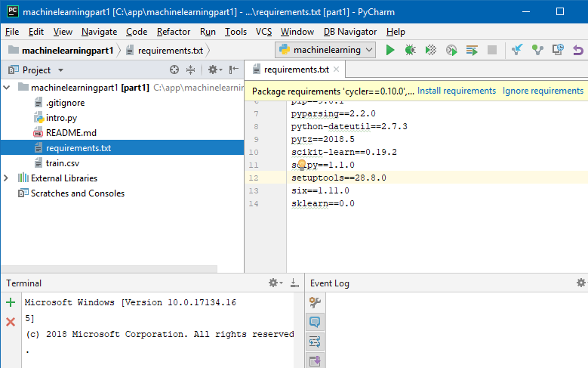
Task: Hide the Project tool window
Action: (x=234, y=70)
